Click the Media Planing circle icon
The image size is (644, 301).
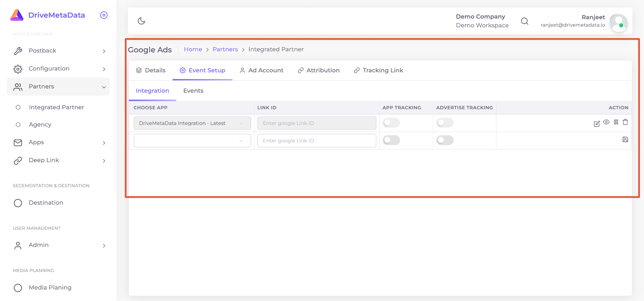18,288
